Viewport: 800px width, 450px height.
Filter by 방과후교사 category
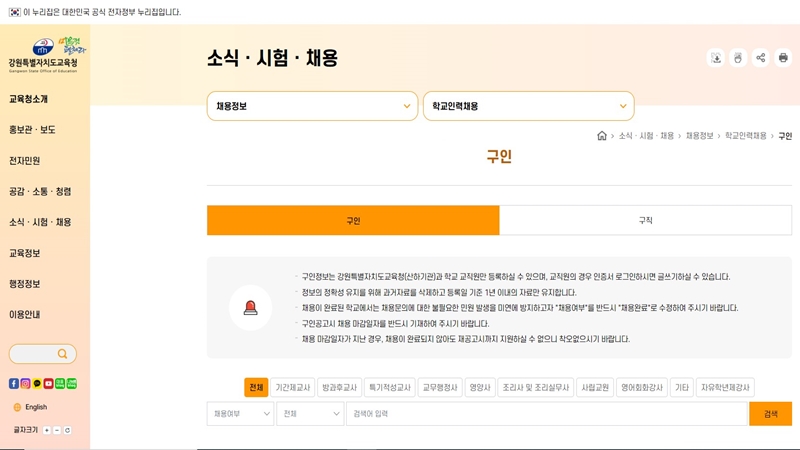[x=339, y=387]
